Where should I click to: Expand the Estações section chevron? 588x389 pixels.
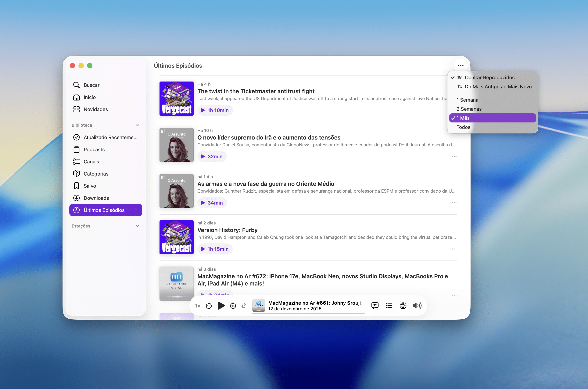coord(137,226)
